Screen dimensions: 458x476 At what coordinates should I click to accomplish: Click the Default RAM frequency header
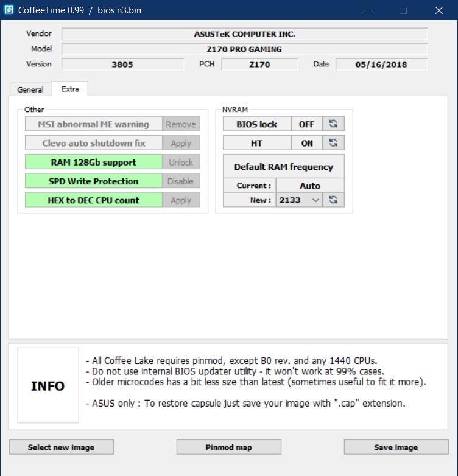(284, 166)
